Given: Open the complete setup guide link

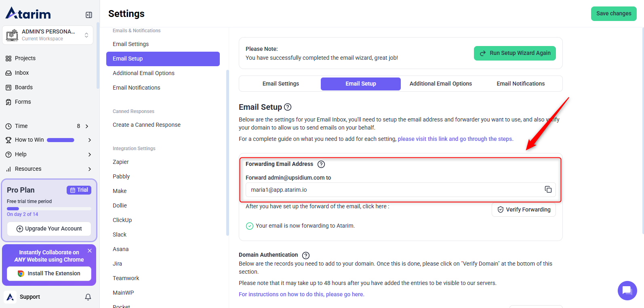Looking at the screenshot, I should click(x=455, y=139).
